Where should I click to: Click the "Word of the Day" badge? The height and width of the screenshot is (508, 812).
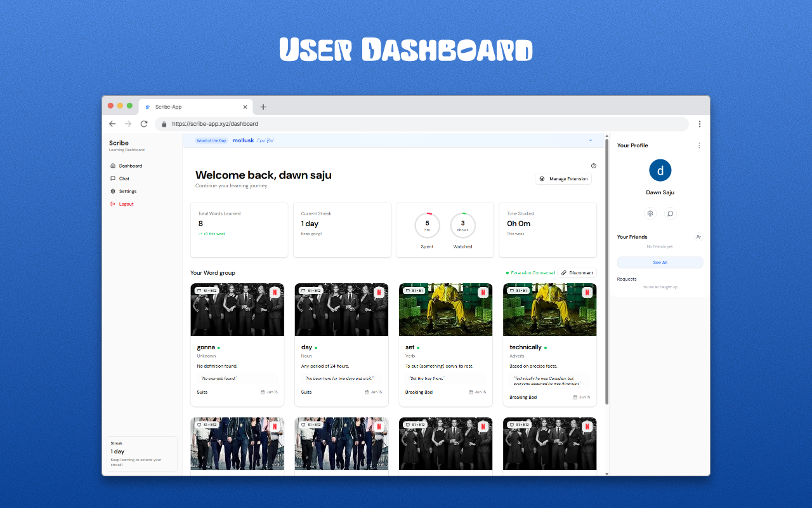coord(211,140)
